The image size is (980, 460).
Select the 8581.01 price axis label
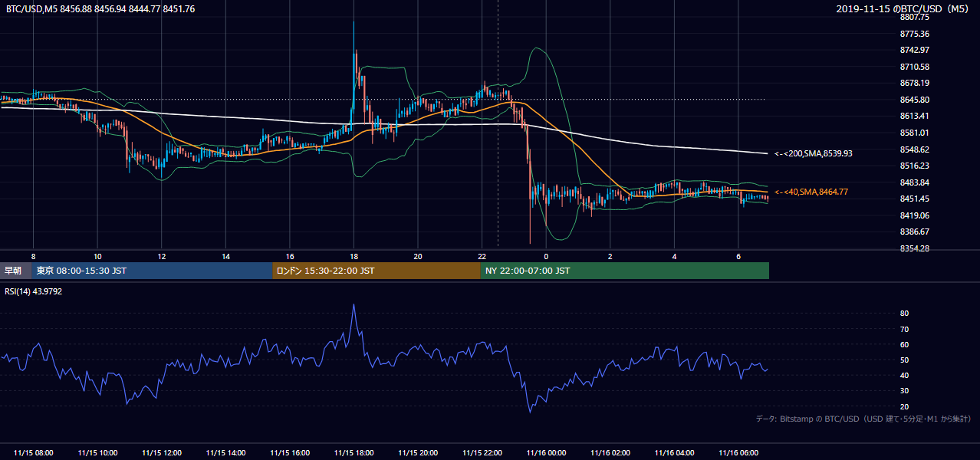(915, 133)
